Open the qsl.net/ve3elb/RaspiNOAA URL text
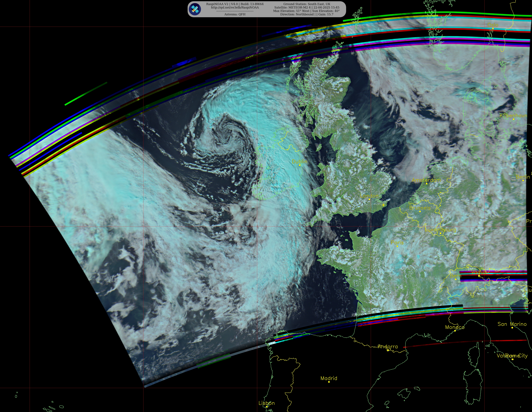Screen dimensions: 532x412 pos(235,8)
